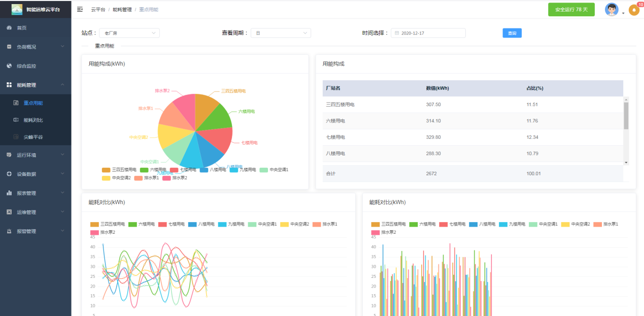This screenshot has height=316, width=644.
Task: Click the blue 查询 query button
Action: click(x=512, y=33)
